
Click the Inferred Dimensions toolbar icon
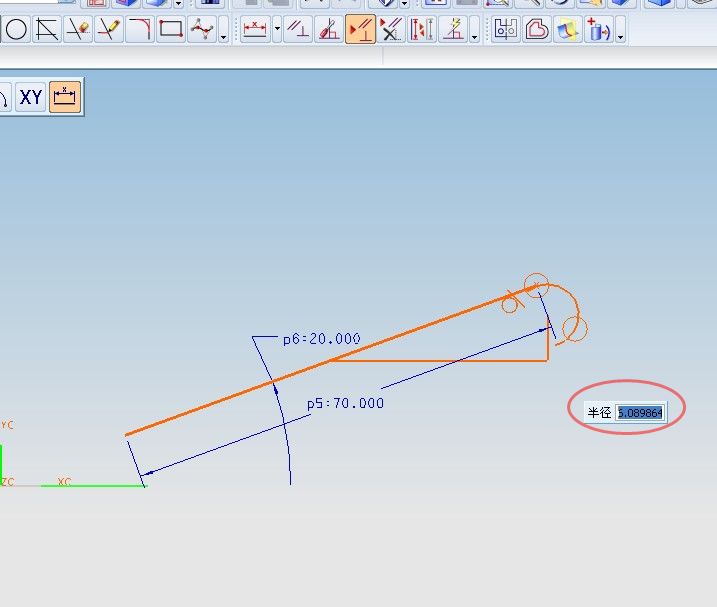[255, 30]
